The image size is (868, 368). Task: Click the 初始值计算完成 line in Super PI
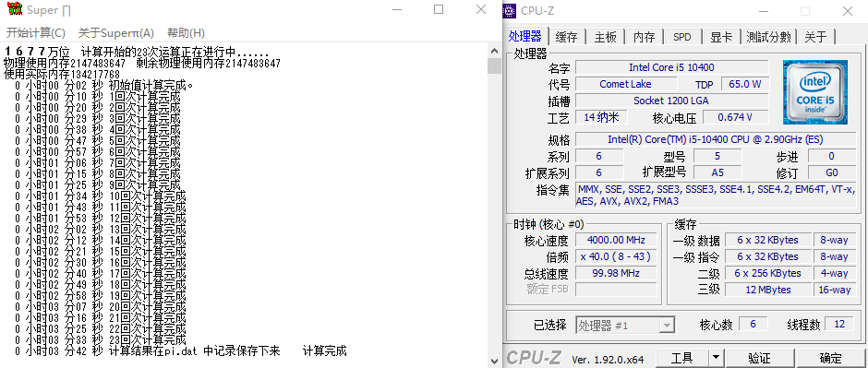tap(104, 86)
